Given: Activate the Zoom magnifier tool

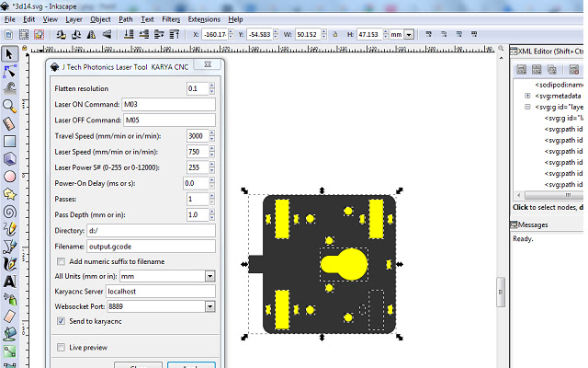Looking at the screenshot, I should click(9, 106).
